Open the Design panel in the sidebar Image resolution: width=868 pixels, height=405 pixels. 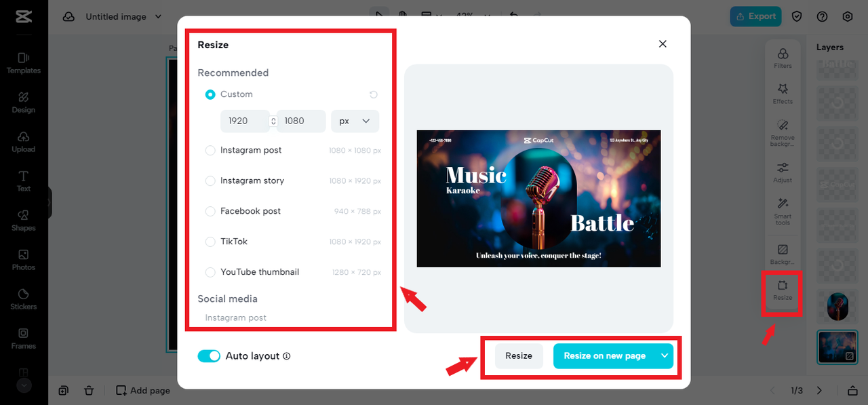click(x=24, y=102)
